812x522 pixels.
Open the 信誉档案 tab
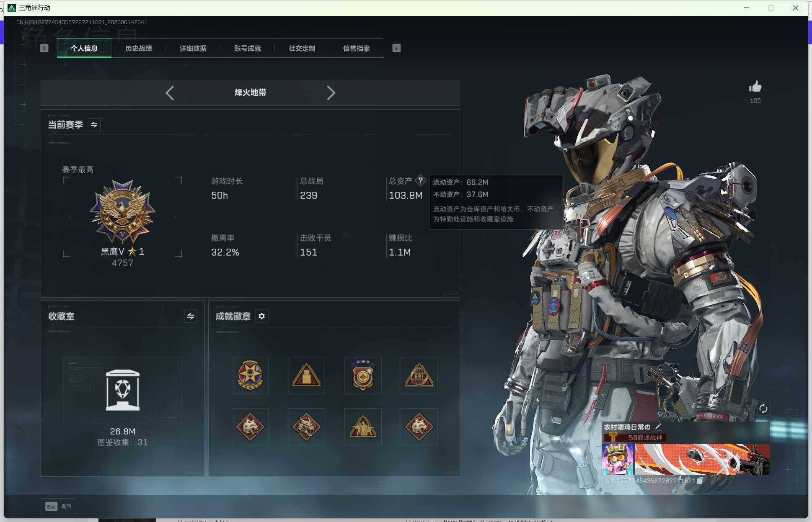(x=356, y=49)
